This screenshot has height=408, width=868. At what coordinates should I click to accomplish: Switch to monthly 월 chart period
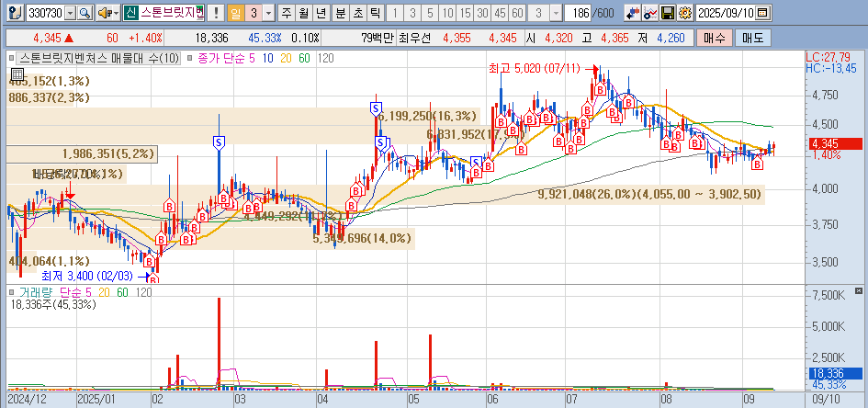click(x=303, y=13)
